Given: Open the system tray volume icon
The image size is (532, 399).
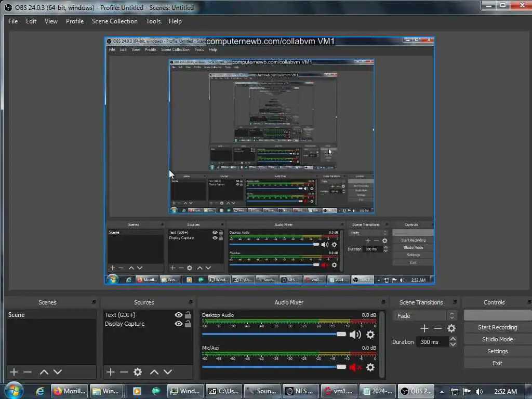Looking at the screenshot, I should 479,392.
